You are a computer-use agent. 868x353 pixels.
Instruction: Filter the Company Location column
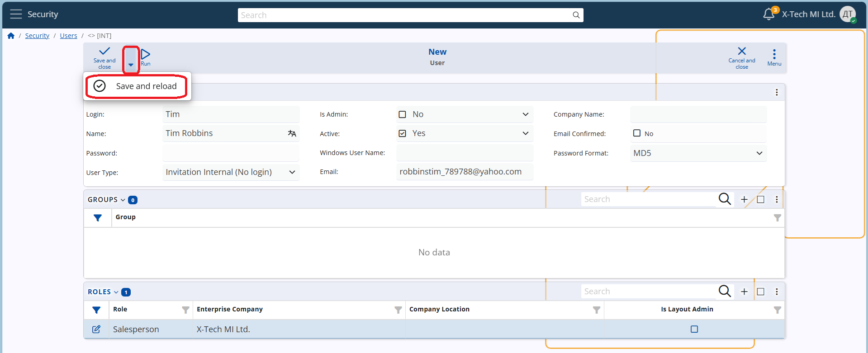597,310
